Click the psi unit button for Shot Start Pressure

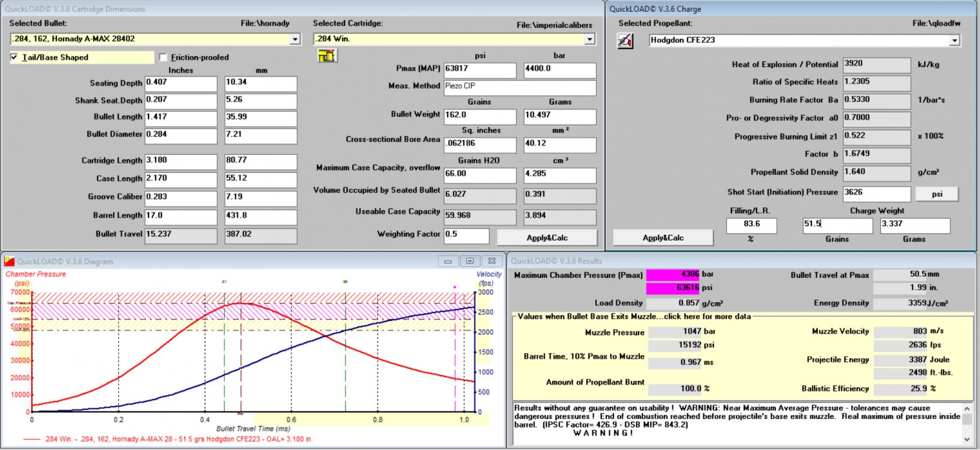[937, 194]
